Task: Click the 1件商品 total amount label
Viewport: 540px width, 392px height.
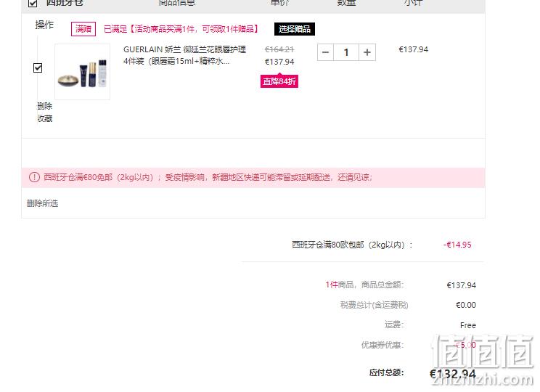Action: 364,285
